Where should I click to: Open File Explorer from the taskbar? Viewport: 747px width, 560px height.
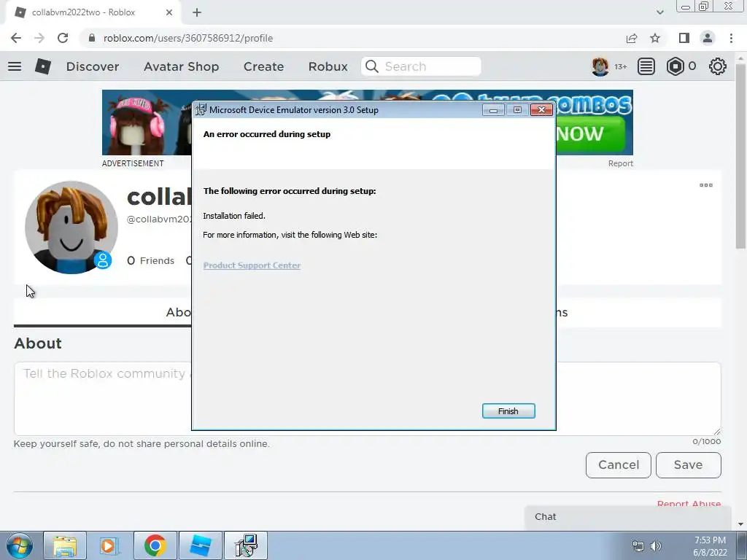tap(65, 545)
